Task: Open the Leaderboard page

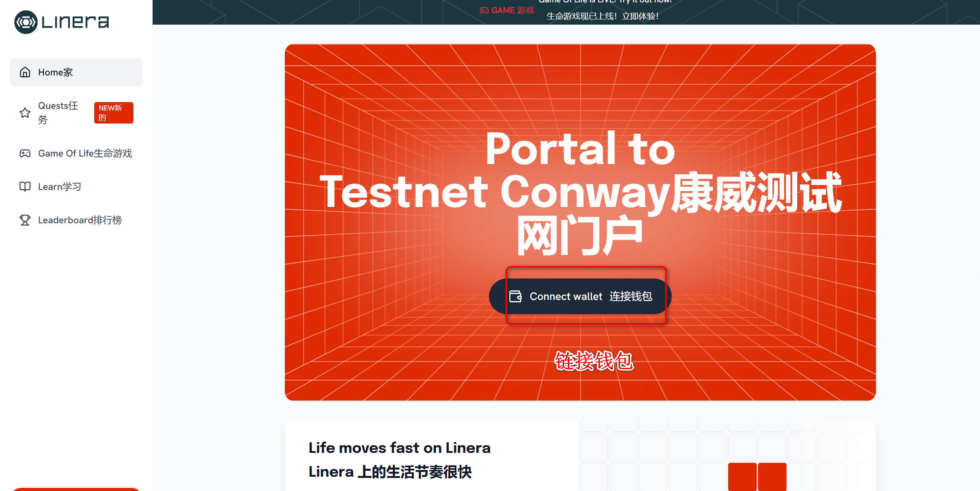Action: pyautogui.click(x=79, y=220)
